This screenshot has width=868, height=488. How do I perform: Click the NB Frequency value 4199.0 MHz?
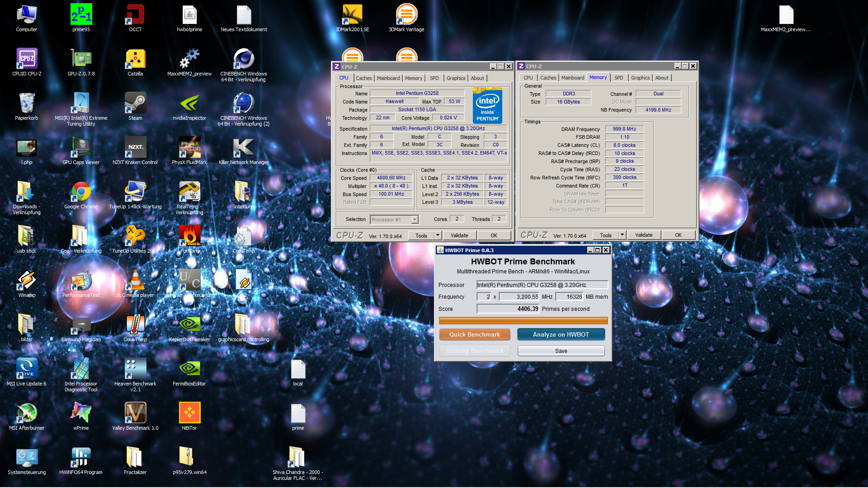(x=658, y=110)
